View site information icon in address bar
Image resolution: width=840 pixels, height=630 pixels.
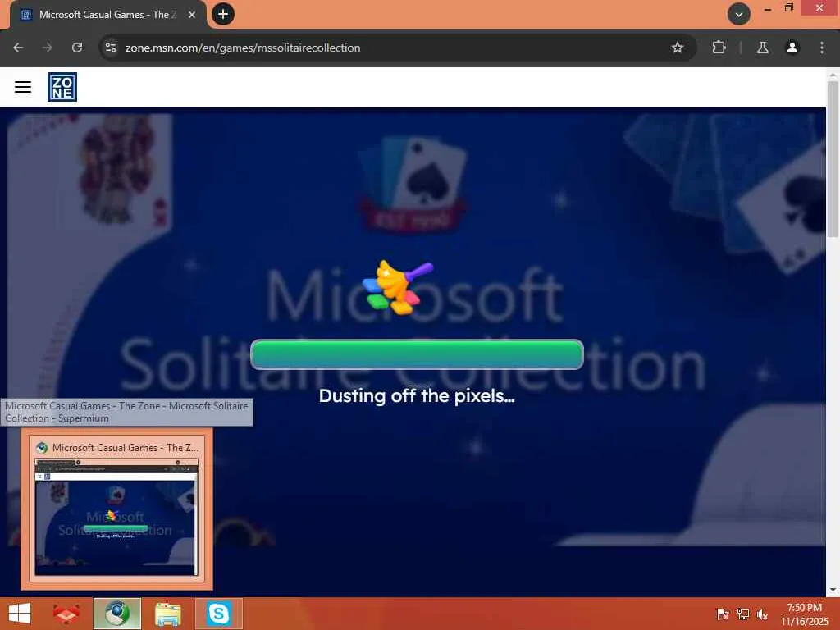(111, 48)
